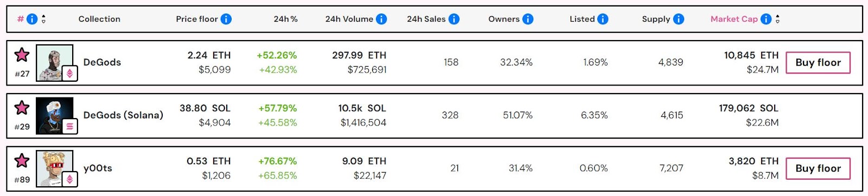This screenshot has width=868, height=196.
Task: Click the info icon beside Price floor
Action: [226, 19]
